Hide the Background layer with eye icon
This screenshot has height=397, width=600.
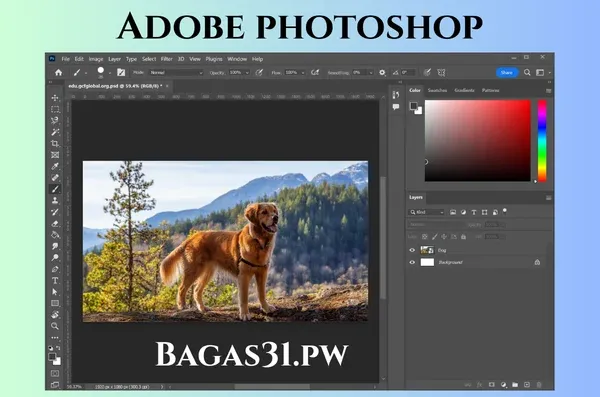(412, 262)
